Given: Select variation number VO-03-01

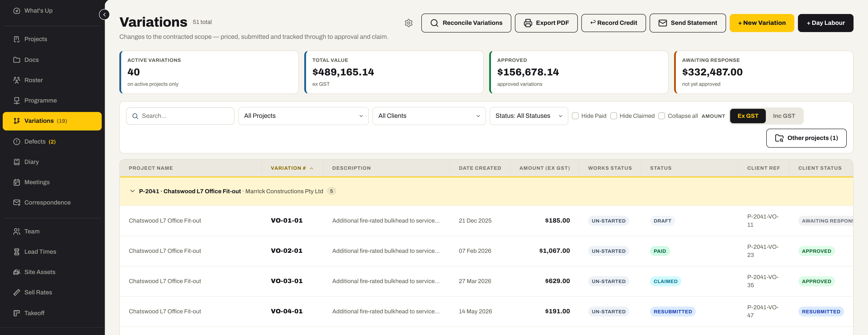Looking at the screenshot, I should (286, 281).
